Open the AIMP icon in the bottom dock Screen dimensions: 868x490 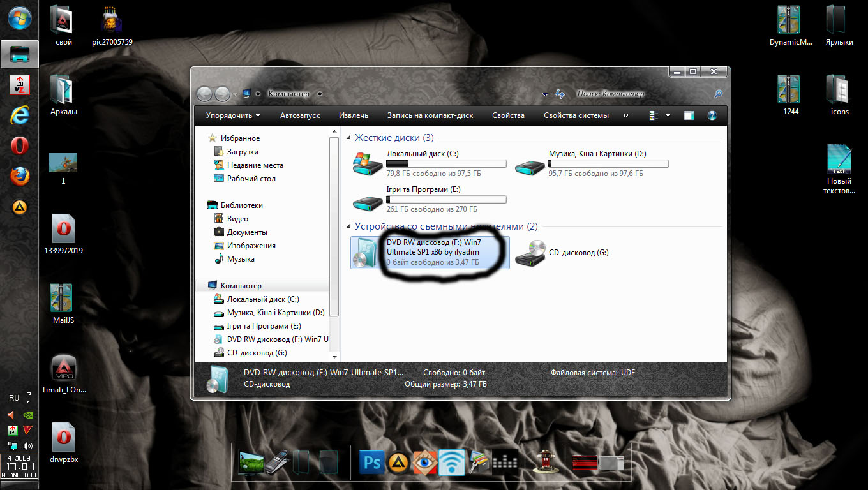pos(398,462)
